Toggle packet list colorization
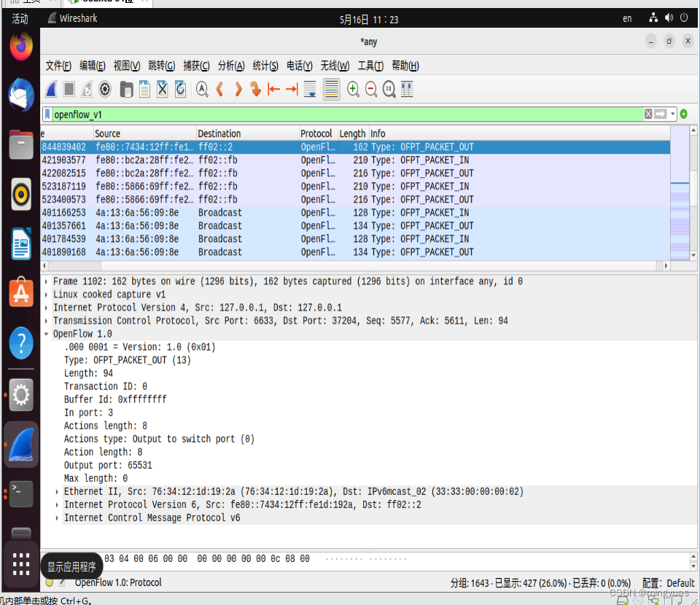Screen dimensions: 700x605 click(x=330, y=89)
